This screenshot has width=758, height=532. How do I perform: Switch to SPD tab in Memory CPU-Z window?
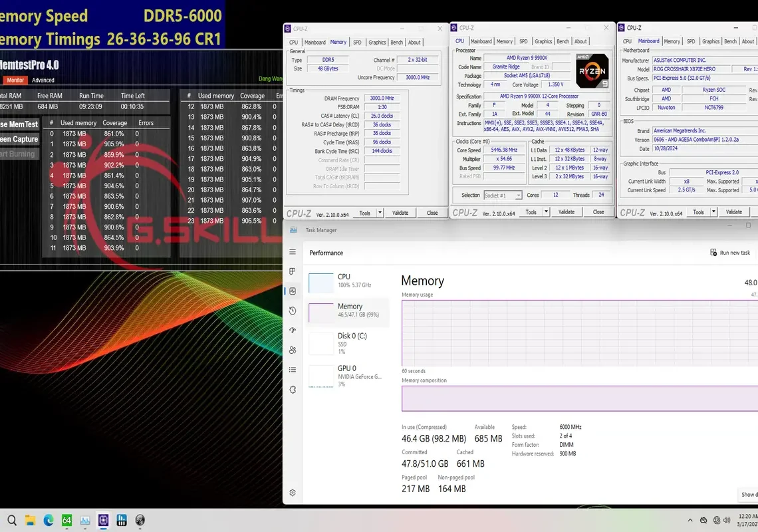click(x=357, y=43)
